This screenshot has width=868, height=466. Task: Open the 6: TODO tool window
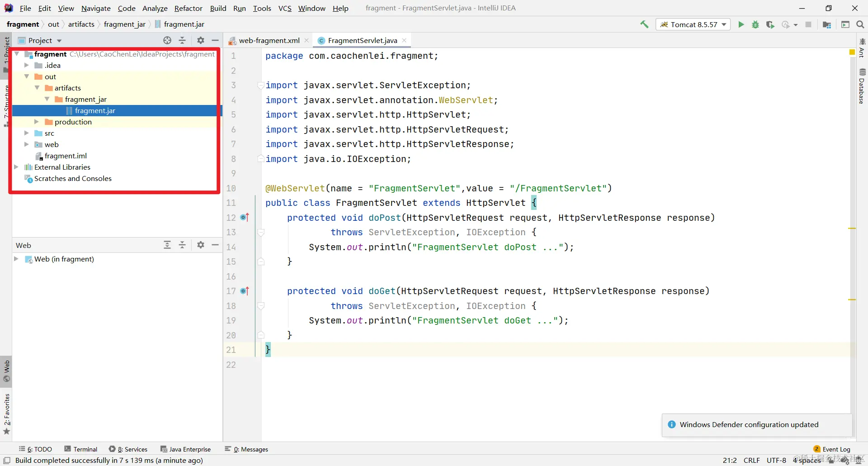[x=35, y=449]
